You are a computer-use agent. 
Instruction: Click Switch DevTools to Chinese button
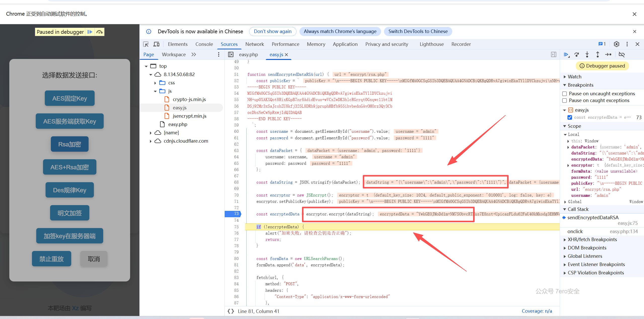coord(418,31)
